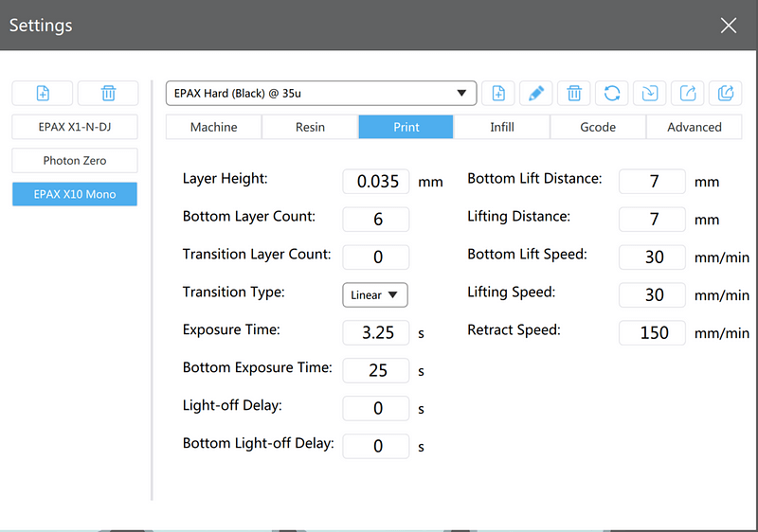
Task: Edit the Bottom Lift Speed field
Action: tap(652, 257)
